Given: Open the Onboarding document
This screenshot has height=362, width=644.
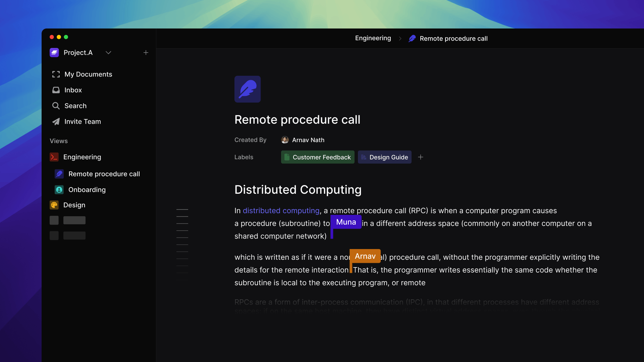Looking at the screenshot, I should [87, 190].
